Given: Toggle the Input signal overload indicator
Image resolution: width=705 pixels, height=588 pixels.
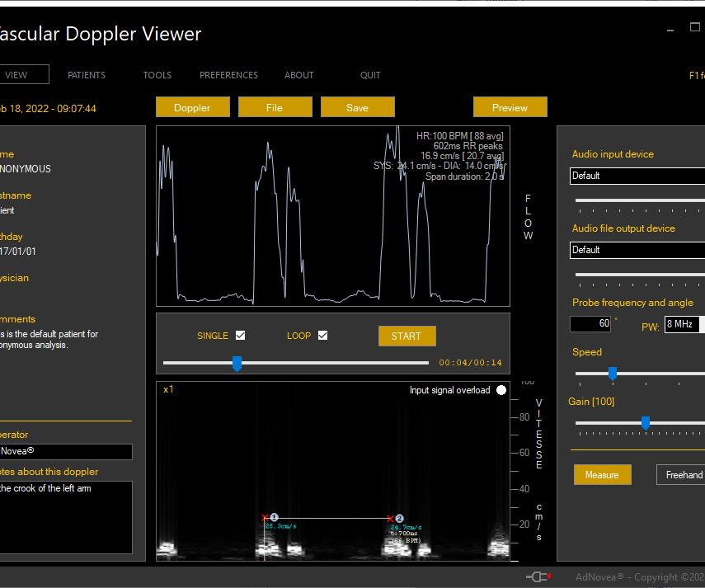Looking at the screenshot, I should point(501,389).
